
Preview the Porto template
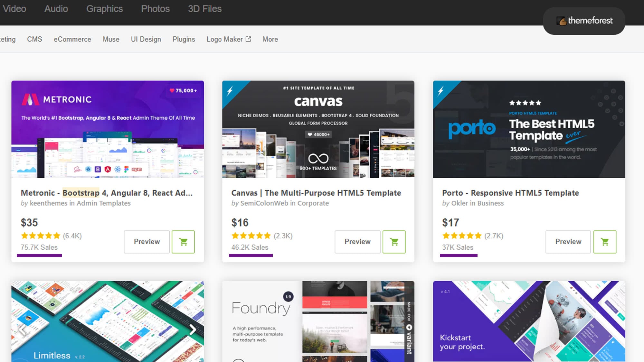click(x=568, y=242)
